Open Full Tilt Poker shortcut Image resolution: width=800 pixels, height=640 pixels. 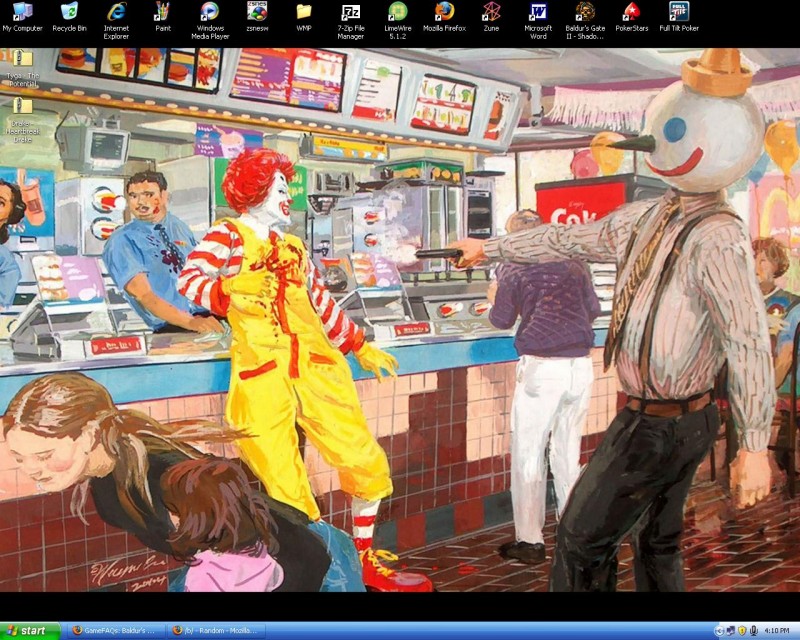(x=679, y=17)
